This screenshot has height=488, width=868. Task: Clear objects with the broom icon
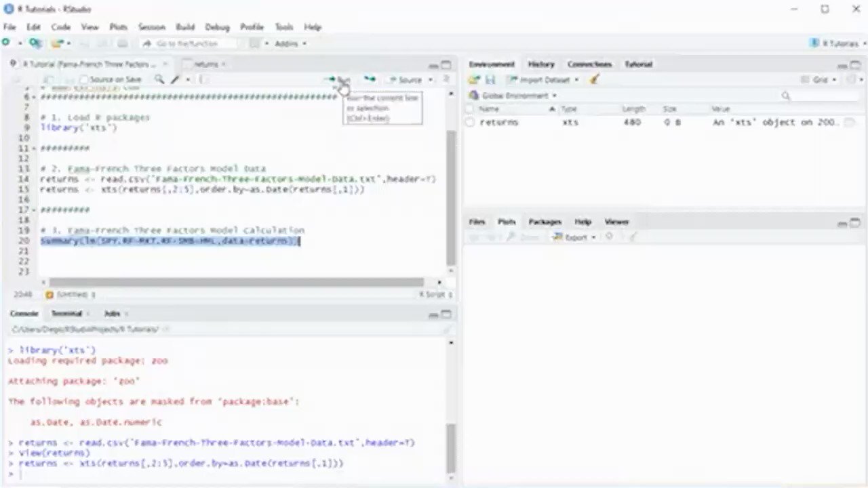click(593, 79)
